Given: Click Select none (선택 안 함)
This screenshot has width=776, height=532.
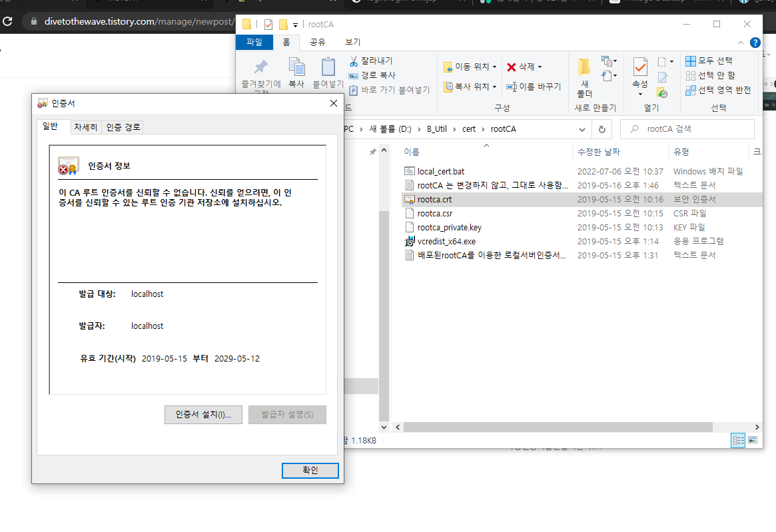Looking at the screenshot, I should [x=711, y=75].
